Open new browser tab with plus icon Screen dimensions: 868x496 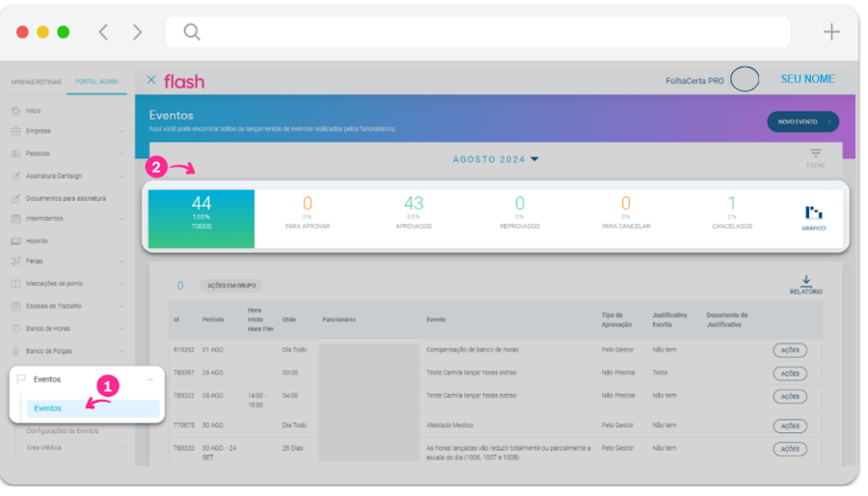[830, 32]
